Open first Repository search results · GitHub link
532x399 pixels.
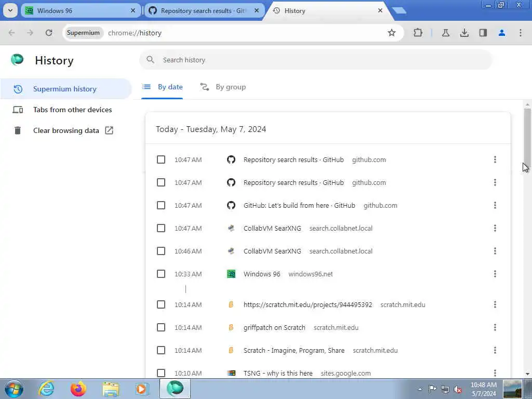point(294,159)
